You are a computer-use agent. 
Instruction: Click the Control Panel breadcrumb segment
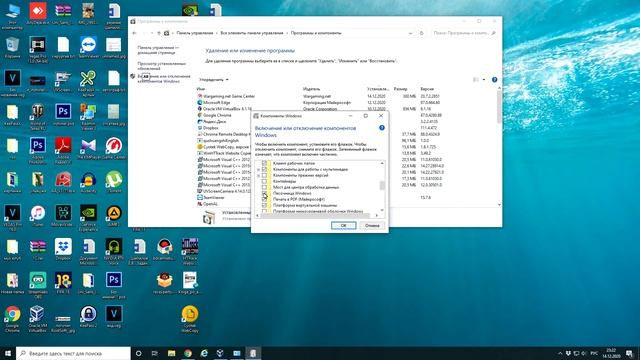click(195, 33)
